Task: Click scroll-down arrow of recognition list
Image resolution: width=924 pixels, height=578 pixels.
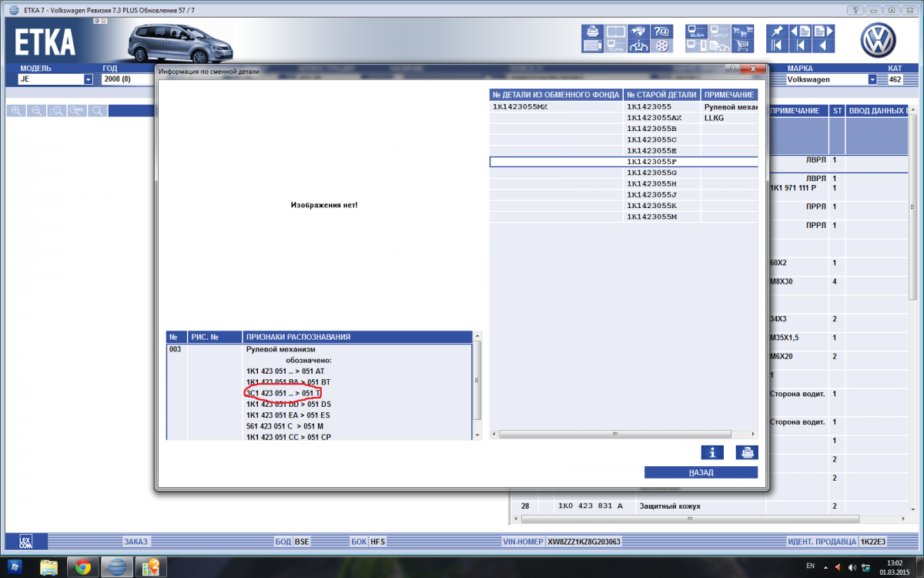Action: tap(477, 435)
